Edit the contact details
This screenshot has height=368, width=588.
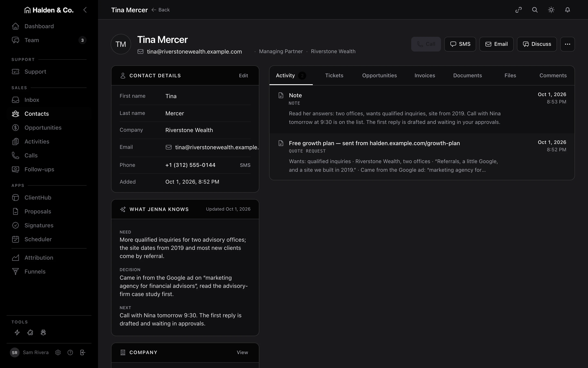(x=243, y=76)
